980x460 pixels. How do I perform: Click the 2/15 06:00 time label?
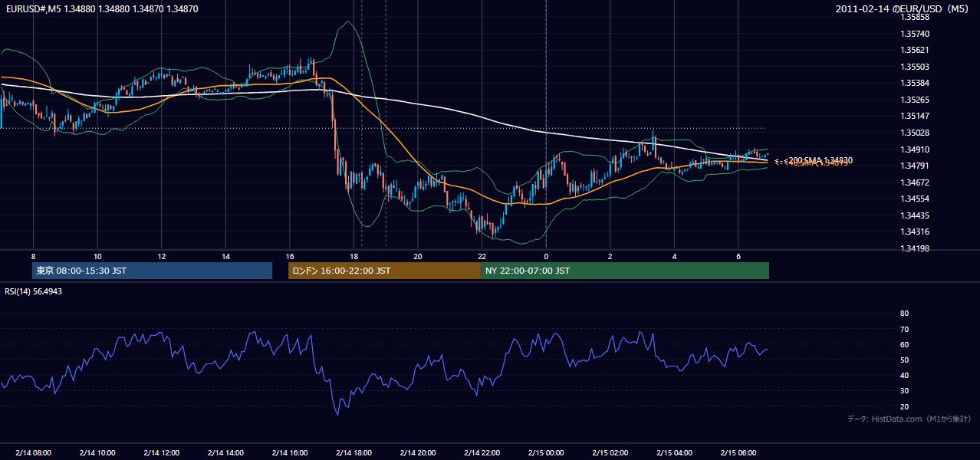pyautogui.click(x=738, y=453)
